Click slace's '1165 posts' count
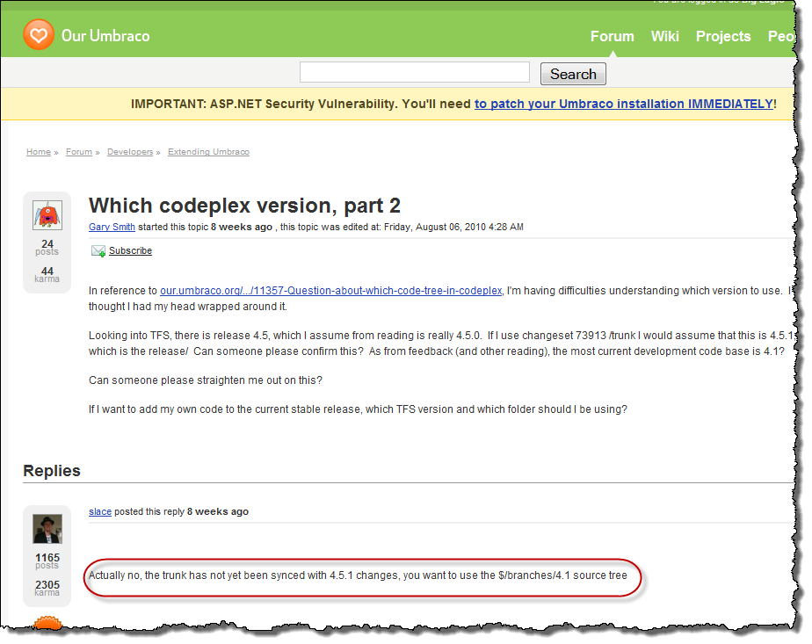The width and height of the screenshot is (812, 644). (47, 561)
